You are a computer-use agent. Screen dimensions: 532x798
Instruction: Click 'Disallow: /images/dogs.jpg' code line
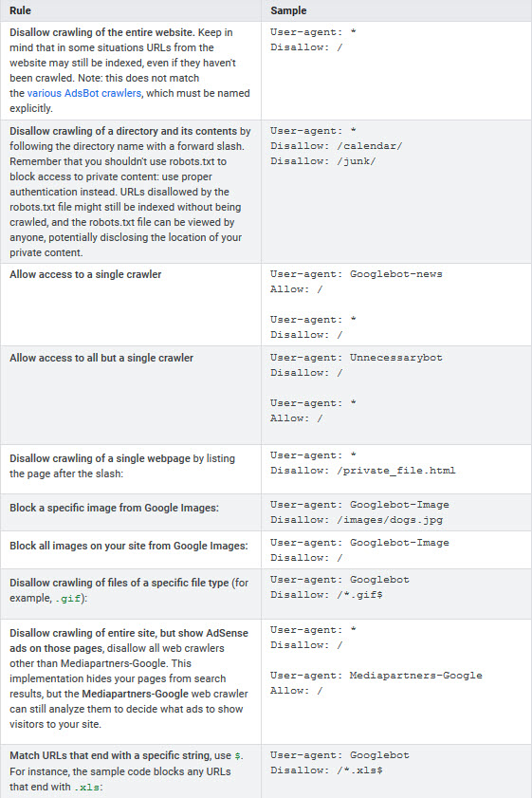[357, 520]
